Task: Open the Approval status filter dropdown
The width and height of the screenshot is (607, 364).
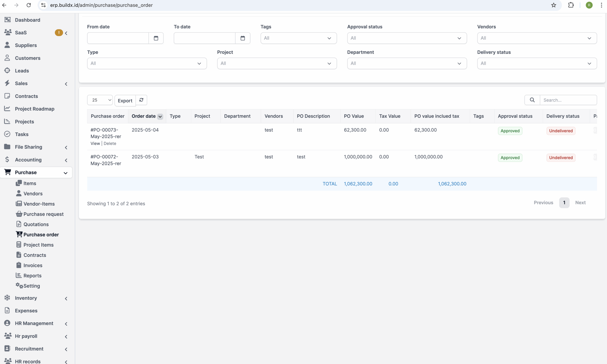Action: point(407,38)
